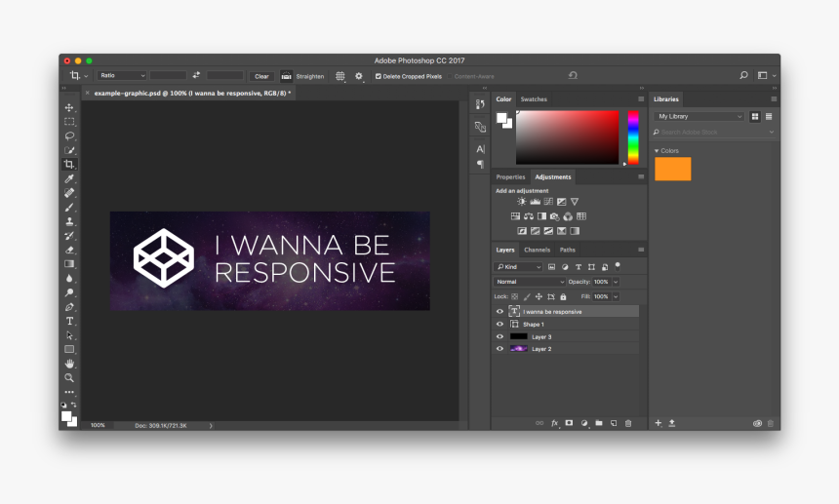Viewport: 839px width, 504px height.
Task: Switch to the Paths tab
Action: click(567, 250)
